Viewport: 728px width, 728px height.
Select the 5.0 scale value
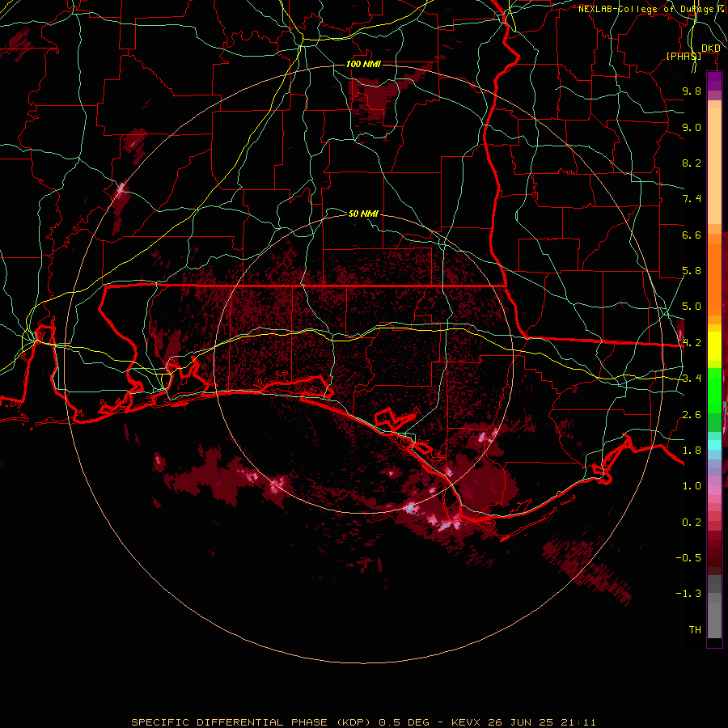coord(692,307)
